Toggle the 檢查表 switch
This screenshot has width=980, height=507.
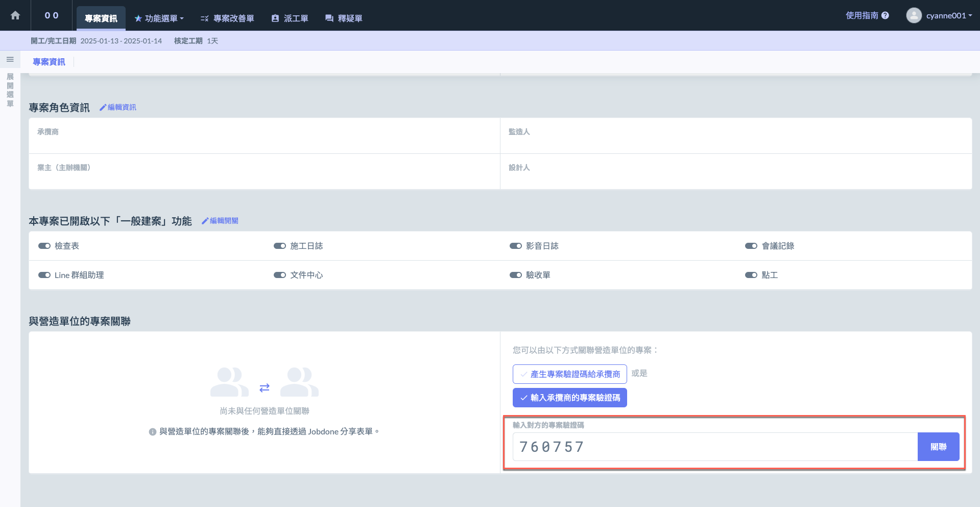44,246
